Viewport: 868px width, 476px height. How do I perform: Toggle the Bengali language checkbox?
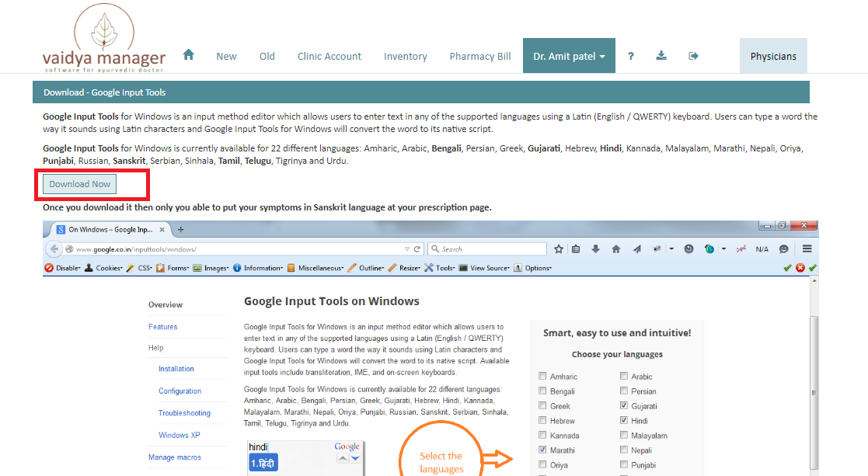point(542,391)
